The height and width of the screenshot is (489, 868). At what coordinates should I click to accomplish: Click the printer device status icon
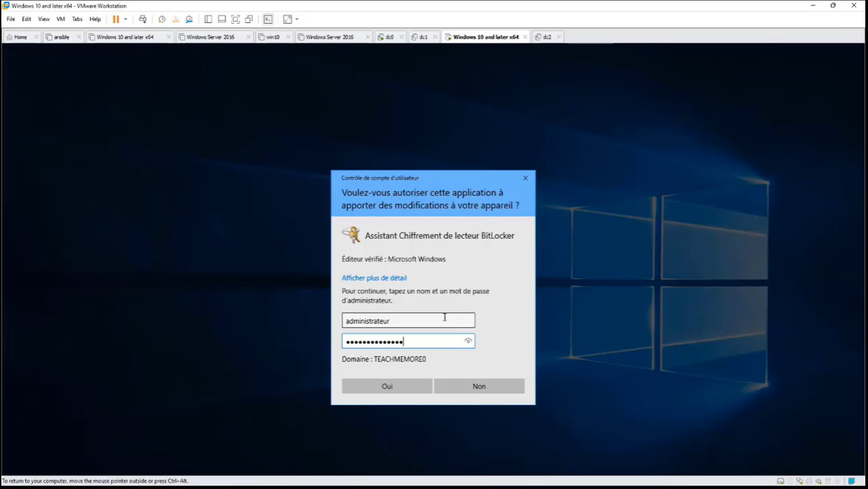pos(808,480)
